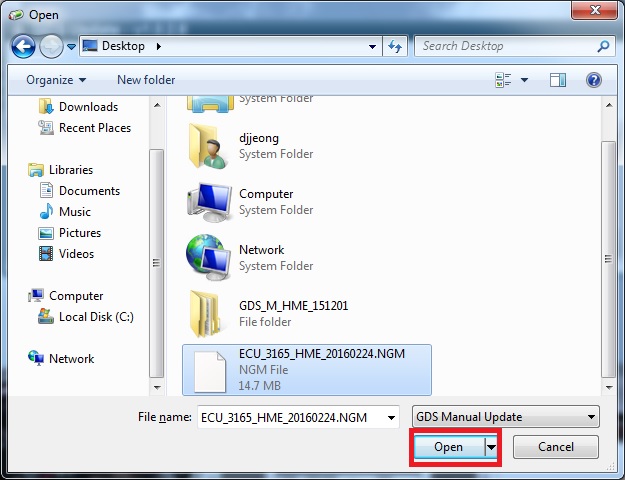625x480 pixels.
Task: Expand the chevron after Desktop in address bar
Action: [x=159, y=46]
